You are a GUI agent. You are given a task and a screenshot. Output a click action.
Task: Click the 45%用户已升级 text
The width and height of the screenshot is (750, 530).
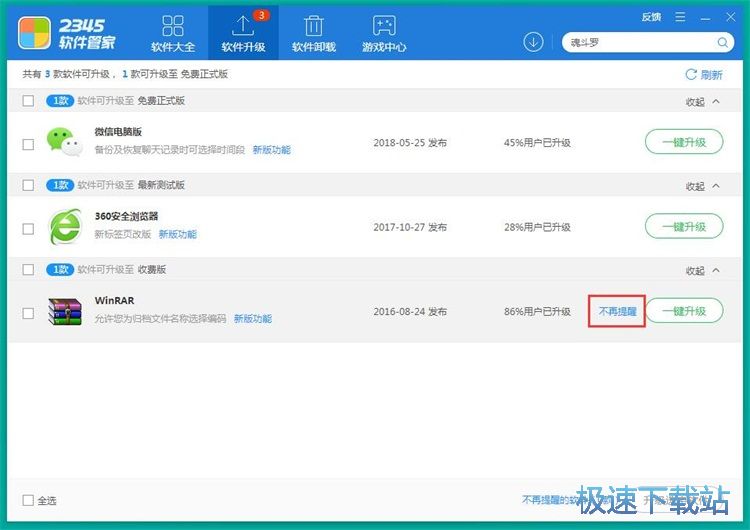click(x=537, y=143)
